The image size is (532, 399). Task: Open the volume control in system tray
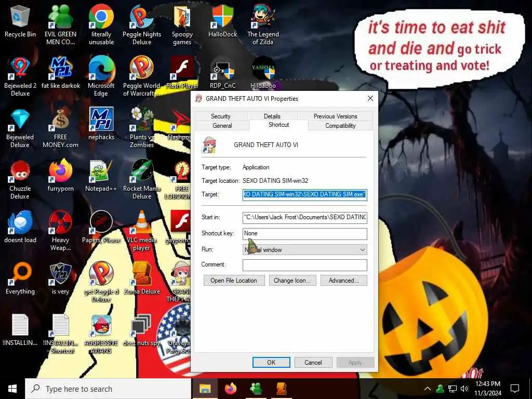(x=464, y=389)
